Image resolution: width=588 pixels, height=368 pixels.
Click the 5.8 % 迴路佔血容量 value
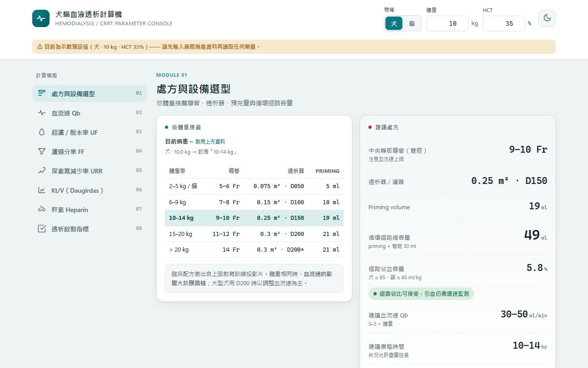(537, 268)
